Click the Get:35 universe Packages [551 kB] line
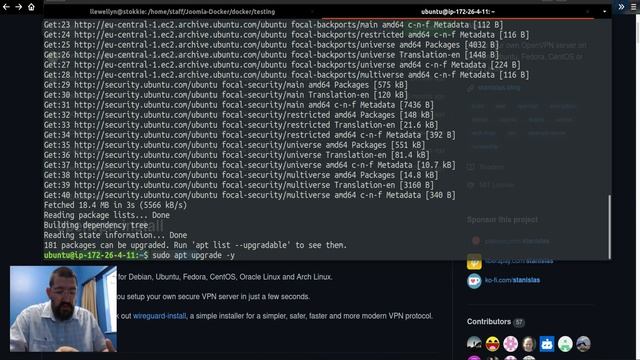Viewport: 640px width, 360px height. tap(235, 145)
